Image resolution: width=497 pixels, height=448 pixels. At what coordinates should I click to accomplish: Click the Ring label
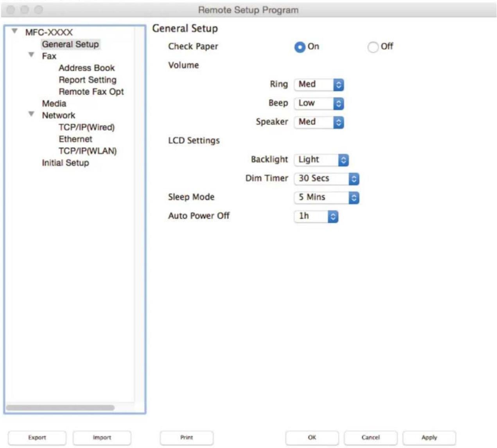[279, 85]
